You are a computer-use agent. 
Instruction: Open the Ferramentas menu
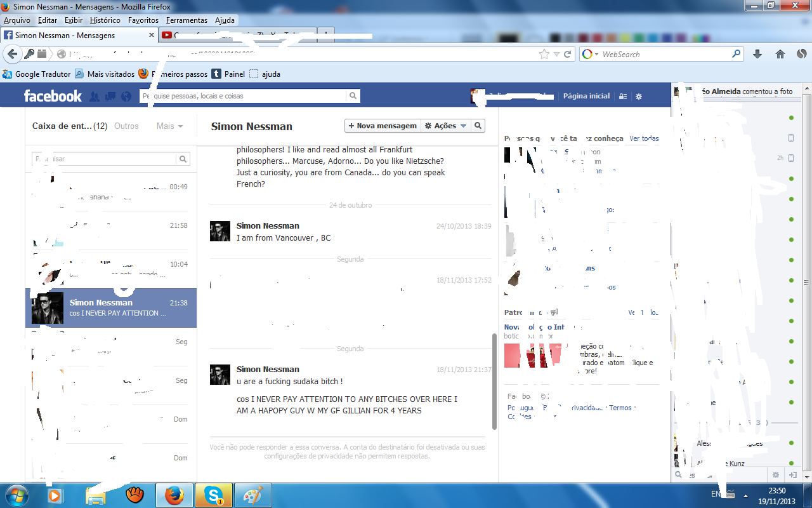(187, 20)
